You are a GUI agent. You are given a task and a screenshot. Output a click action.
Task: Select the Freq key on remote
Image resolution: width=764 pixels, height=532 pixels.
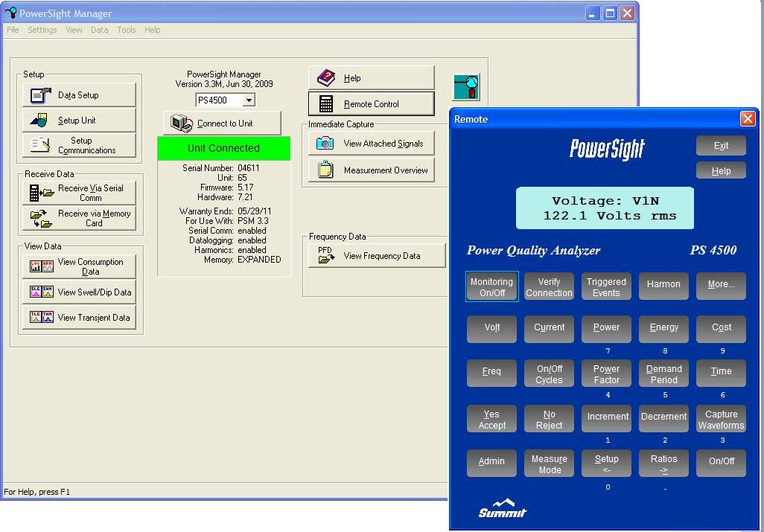[x=491, y=374]
